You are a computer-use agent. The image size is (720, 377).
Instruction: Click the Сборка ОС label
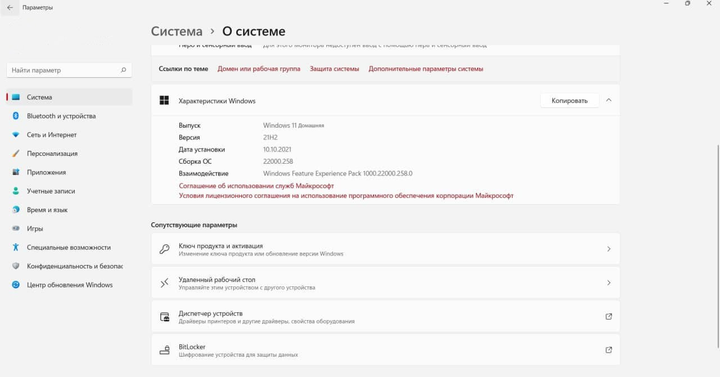click(x=195, y=161)
